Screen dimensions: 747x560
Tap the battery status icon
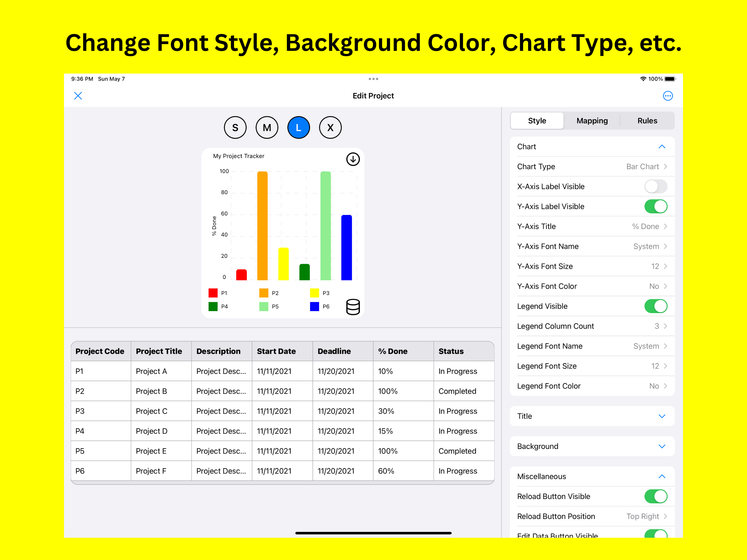click(670, 79)
